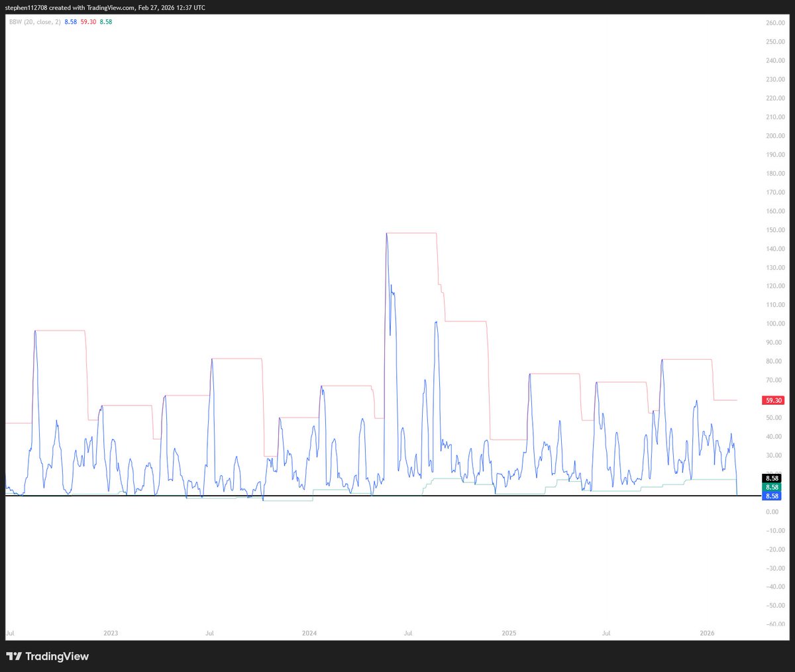Screen dimensions: 795x672
Task: Click the 230.00 label on price scale
Action: point(775,80)
